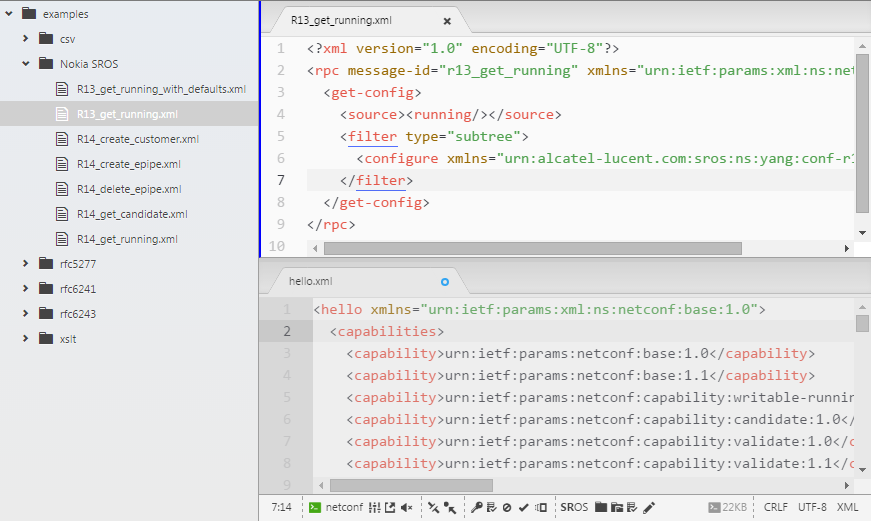Image resolution: width=871 pixels, height=521 pixels.
Task: Click the checklist icon before the pencil
Action: tap(632, 507)
